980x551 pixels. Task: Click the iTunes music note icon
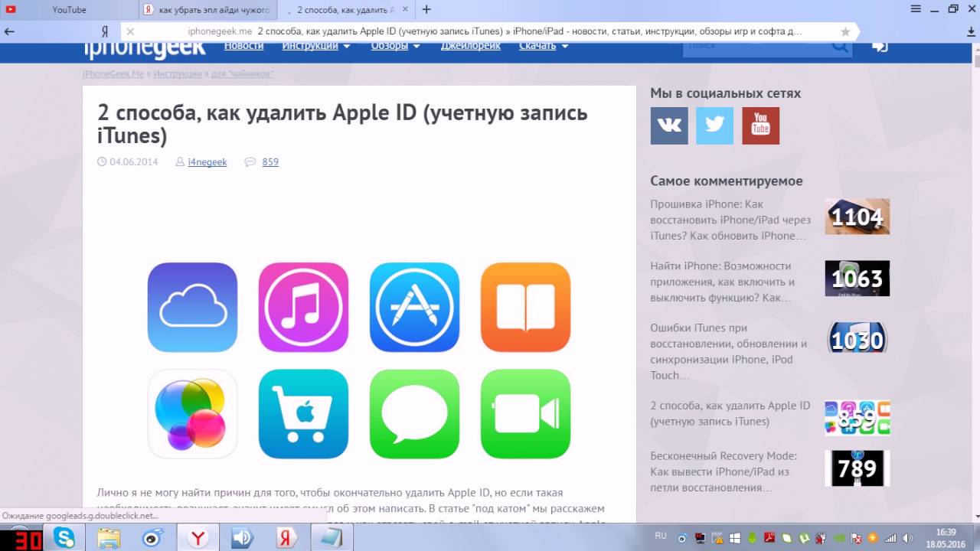303,308
